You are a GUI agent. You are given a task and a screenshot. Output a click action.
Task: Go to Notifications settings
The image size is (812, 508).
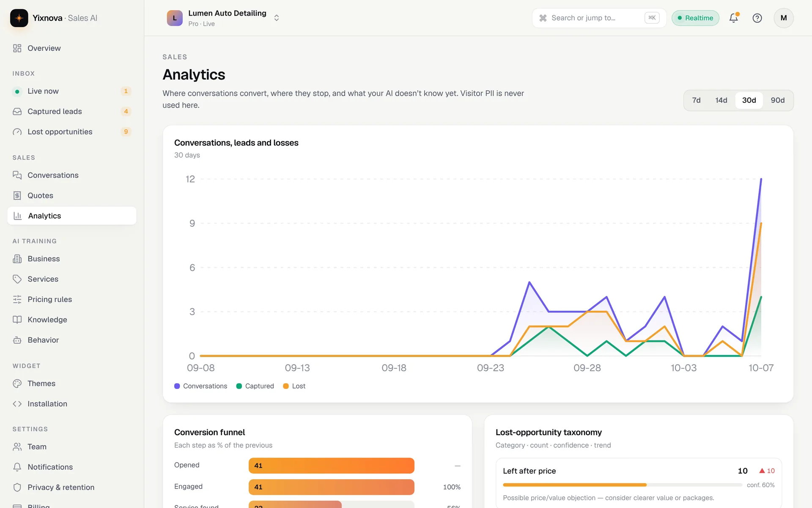(x=72, y=467)
